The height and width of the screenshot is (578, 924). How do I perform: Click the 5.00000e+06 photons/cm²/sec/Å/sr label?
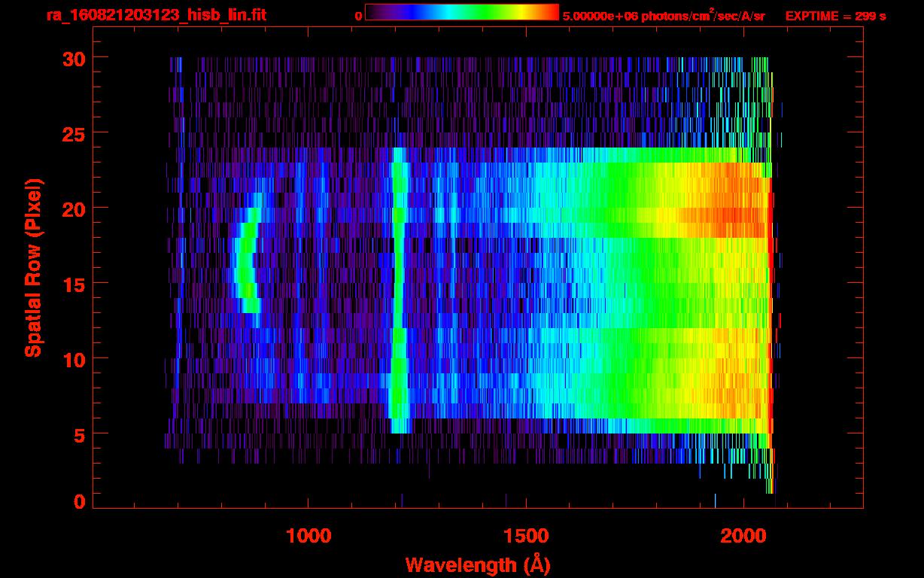point(664,15)
